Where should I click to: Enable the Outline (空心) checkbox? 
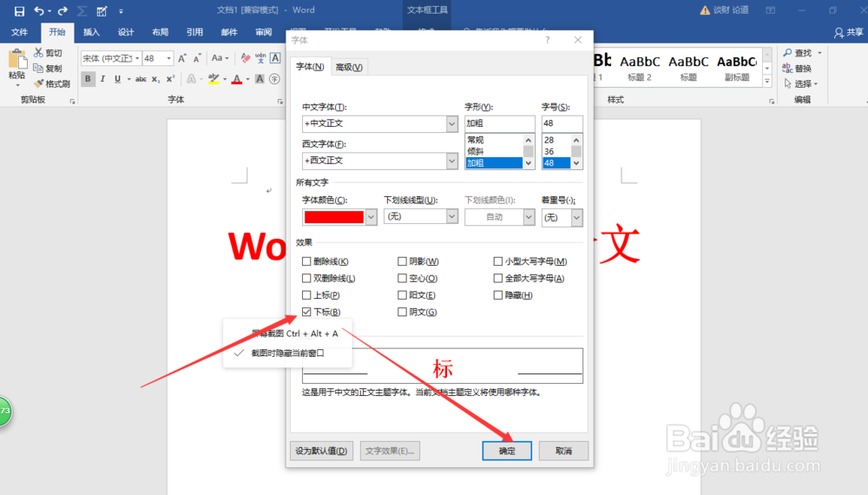pos(403,278)
